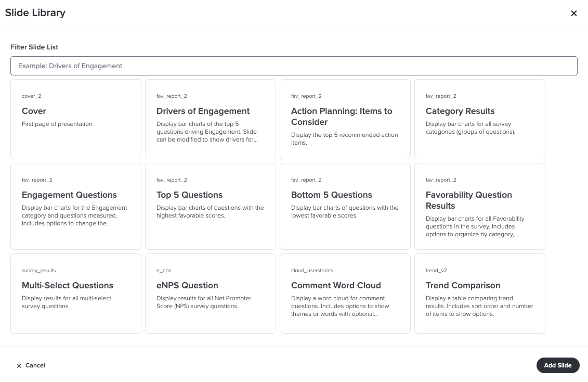
Task: Select the Engagement Questions slide card
Action: (76, 206)
